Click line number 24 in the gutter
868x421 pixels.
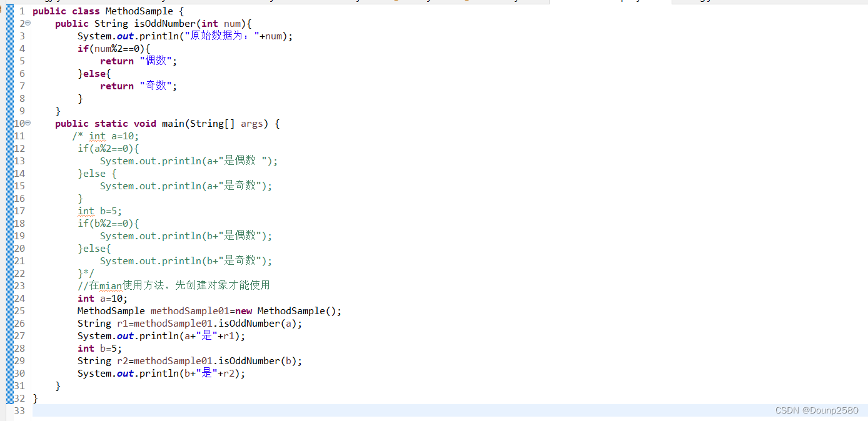19,298
